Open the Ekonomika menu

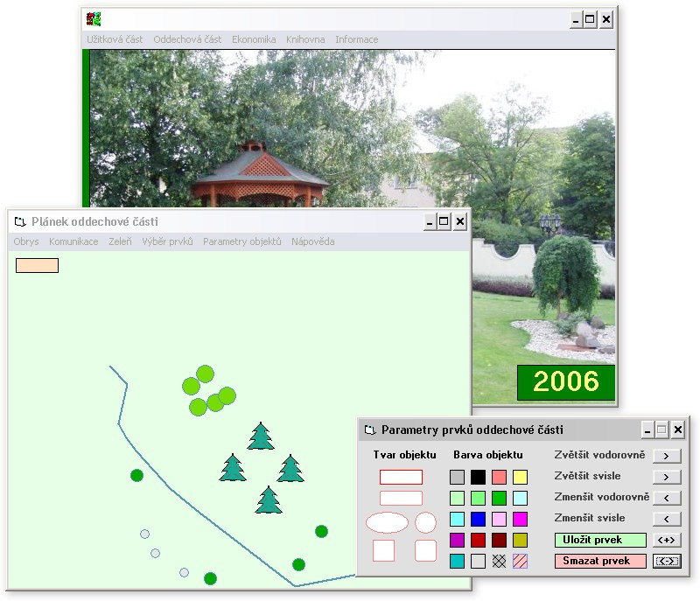254,39
